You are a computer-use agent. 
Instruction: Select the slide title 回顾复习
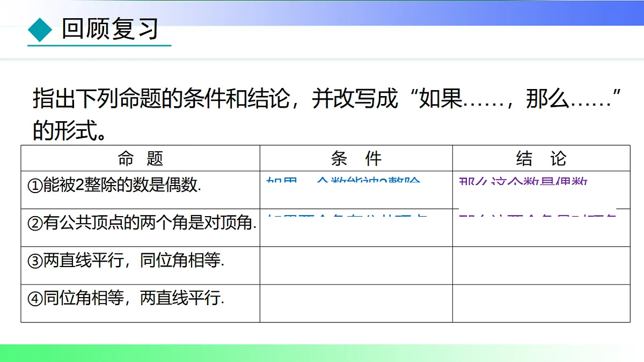coord(110,29)
